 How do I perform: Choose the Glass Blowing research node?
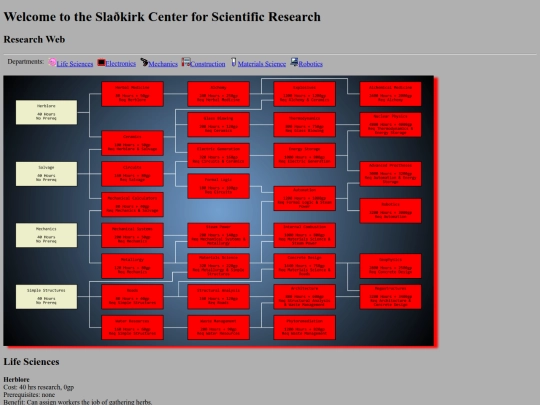pyautogui.click(x=219, y=125)
